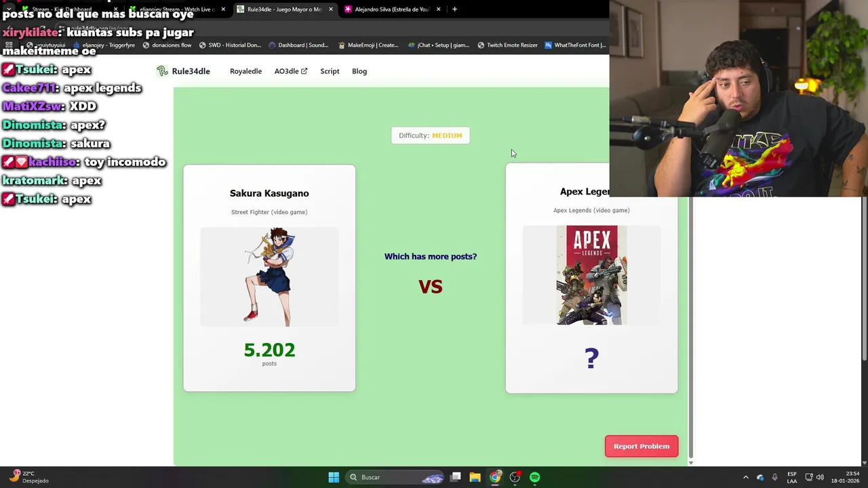This screenshot has height=488, width=868.
Task: Click the VS text between cards
Action: (431, 287)
